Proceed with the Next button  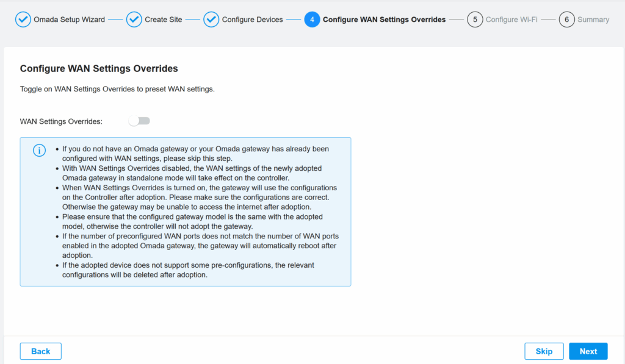click(x=588, y=351)
